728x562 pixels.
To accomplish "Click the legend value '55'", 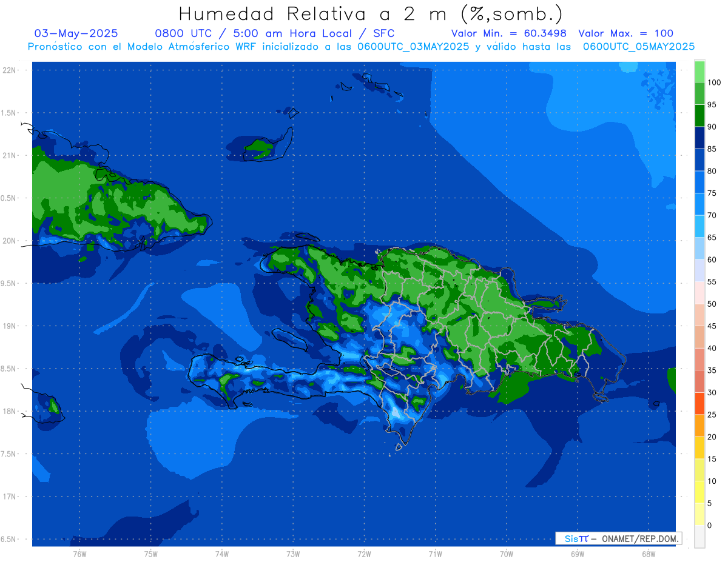I will [x=712, y=282].
